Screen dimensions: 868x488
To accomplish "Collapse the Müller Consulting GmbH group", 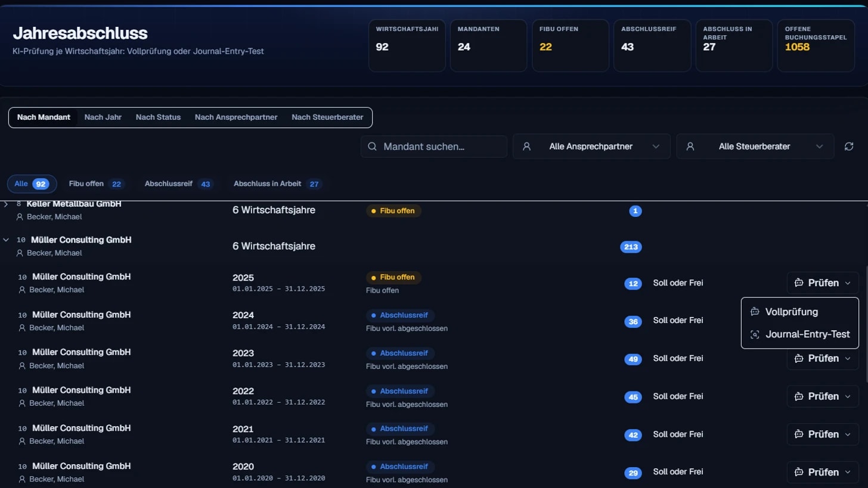I will point(6,240).
